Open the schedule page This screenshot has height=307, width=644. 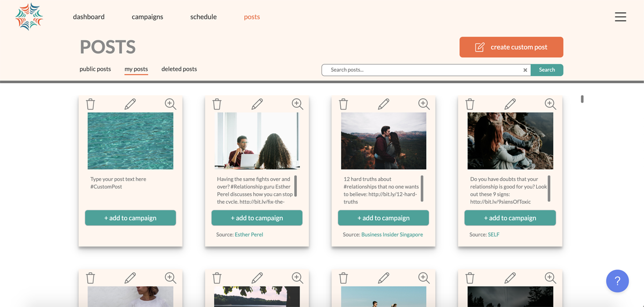(203, 17)
